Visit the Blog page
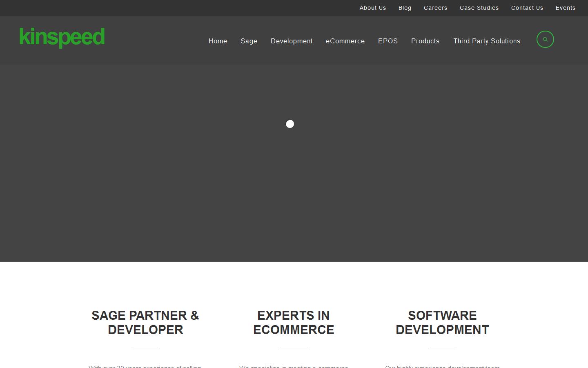This screenshot has height=368, width=588. (x=405, y=8)
